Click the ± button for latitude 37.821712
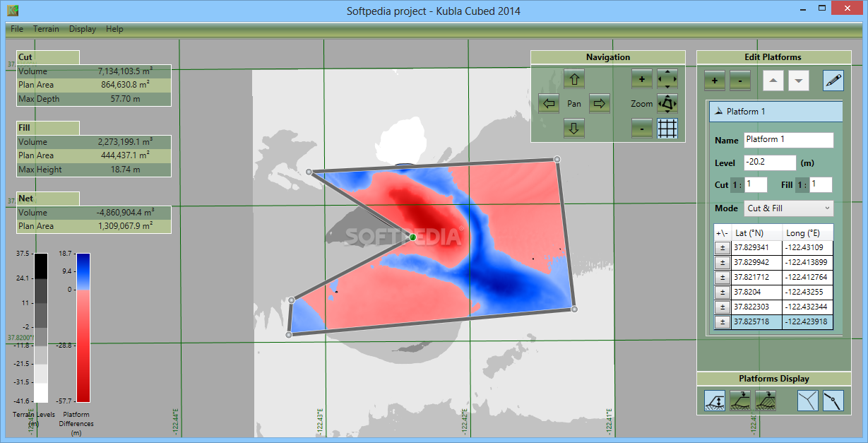The height and width of the screenshot is (443, 868). click(723, 277)
